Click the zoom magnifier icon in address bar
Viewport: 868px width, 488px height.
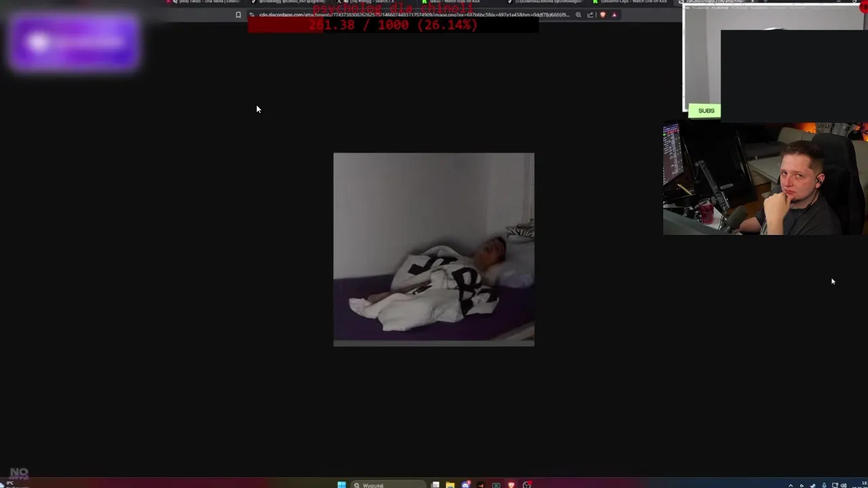pyautogui.click(x=578, y=15)
